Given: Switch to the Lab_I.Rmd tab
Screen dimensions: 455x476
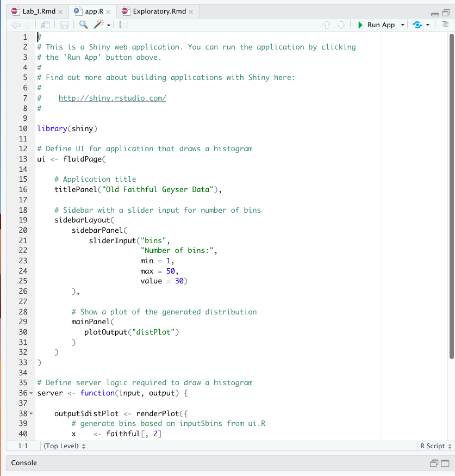Looking at the screenshot, I should [x=39, y=11].
